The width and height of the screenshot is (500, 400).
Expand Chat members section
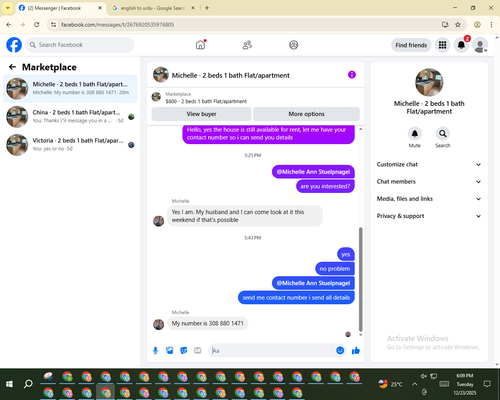[429, 182]
